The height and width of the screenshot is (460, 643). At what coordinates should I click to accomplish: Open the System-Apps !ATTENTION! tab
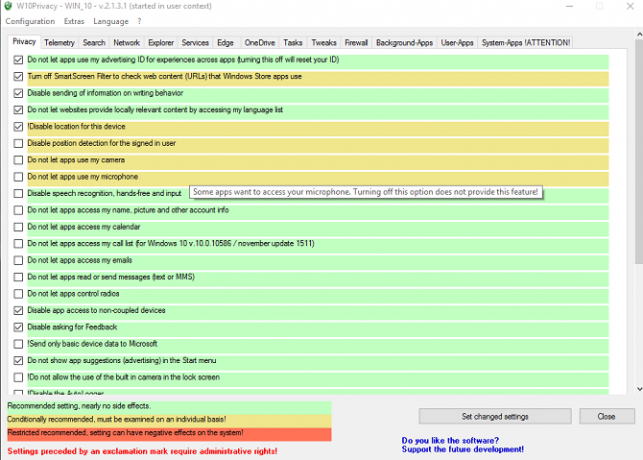tap(525, 43)
